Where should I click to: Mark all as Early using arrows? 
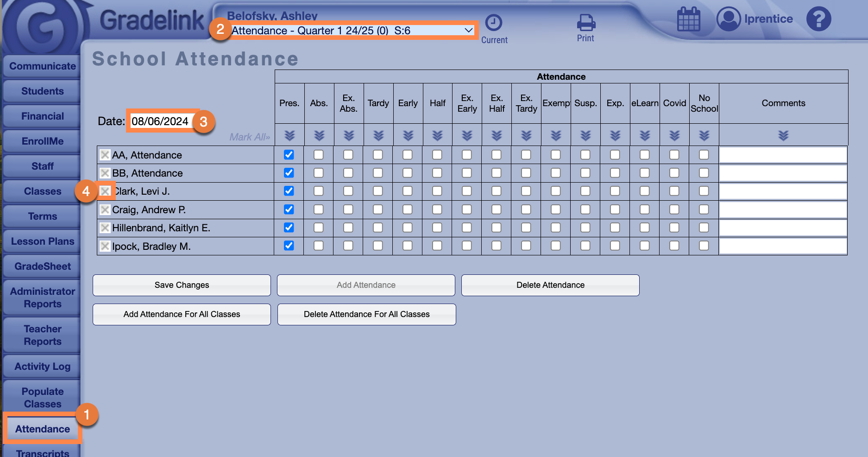click(x=408, y=135)
